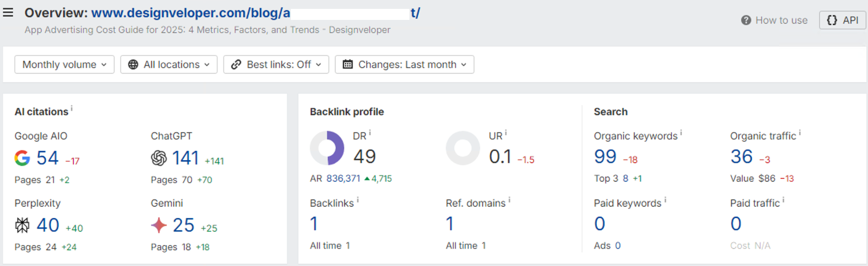
Task: Click the Google AIO logo icon
Action: (x=22, y=158)
